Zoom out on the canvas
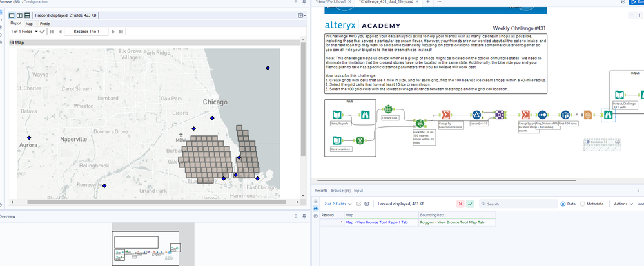Image resolution: width=644 pixels, height=266 pixels. click(x=632, y=15)
